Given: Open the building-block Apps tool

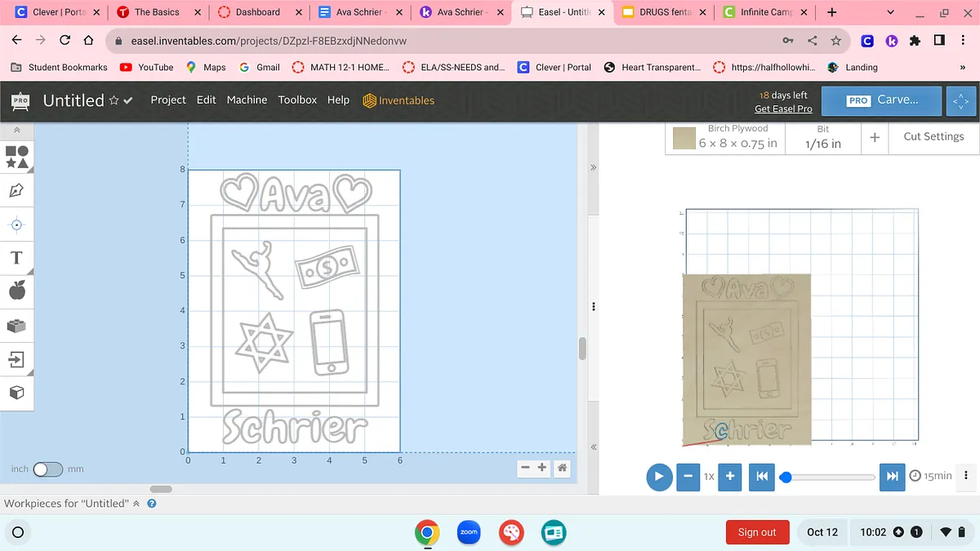Looking at the screenshot, I should pyautogui.click(x=17, y=326).
